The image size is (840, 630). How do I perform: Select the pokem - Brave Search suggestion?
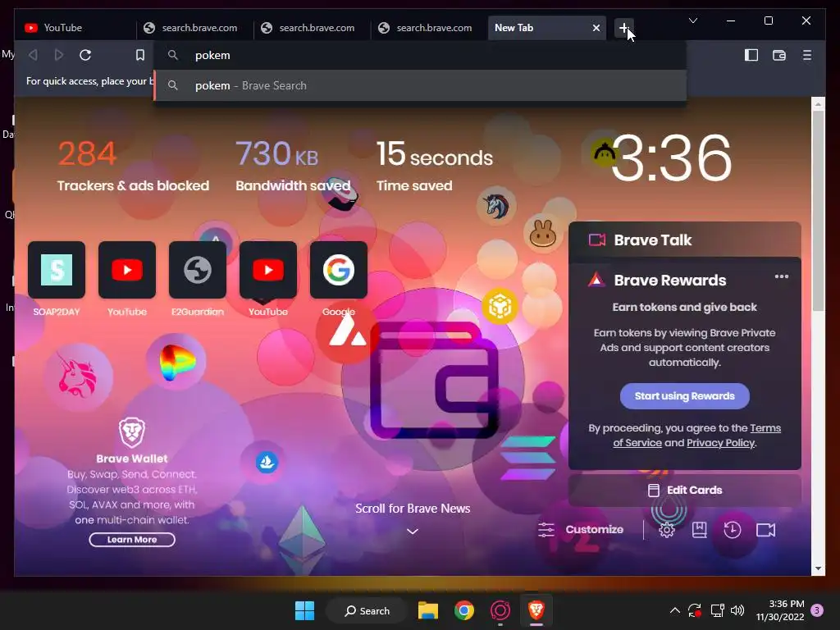(420, 85)
